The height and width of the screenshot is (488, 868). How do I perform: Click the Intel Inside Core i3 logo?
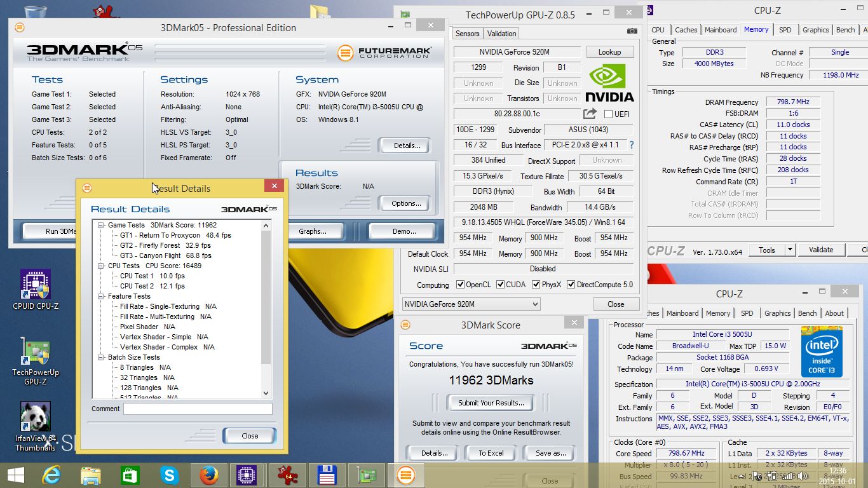tap(822, 351)
